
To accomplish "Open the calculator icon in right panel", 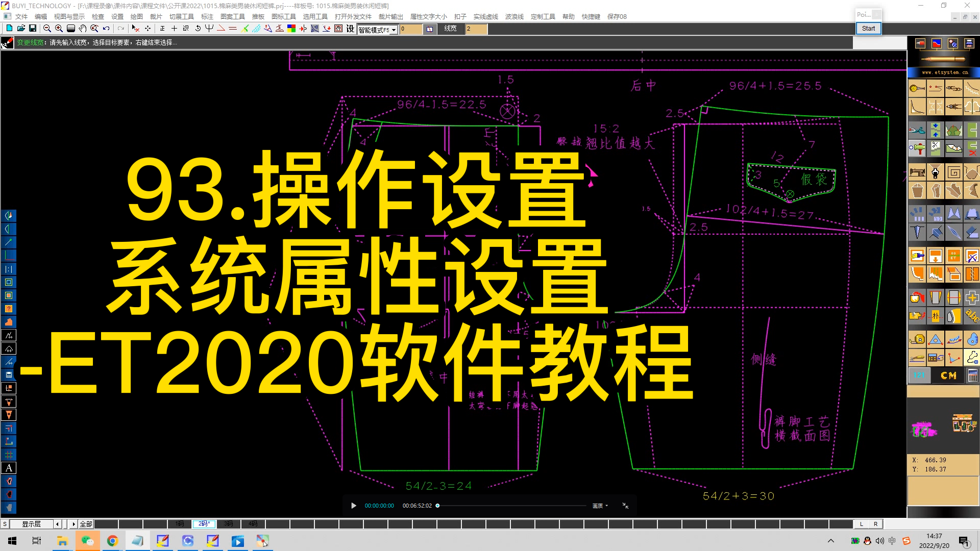I will tap(972, 375).
